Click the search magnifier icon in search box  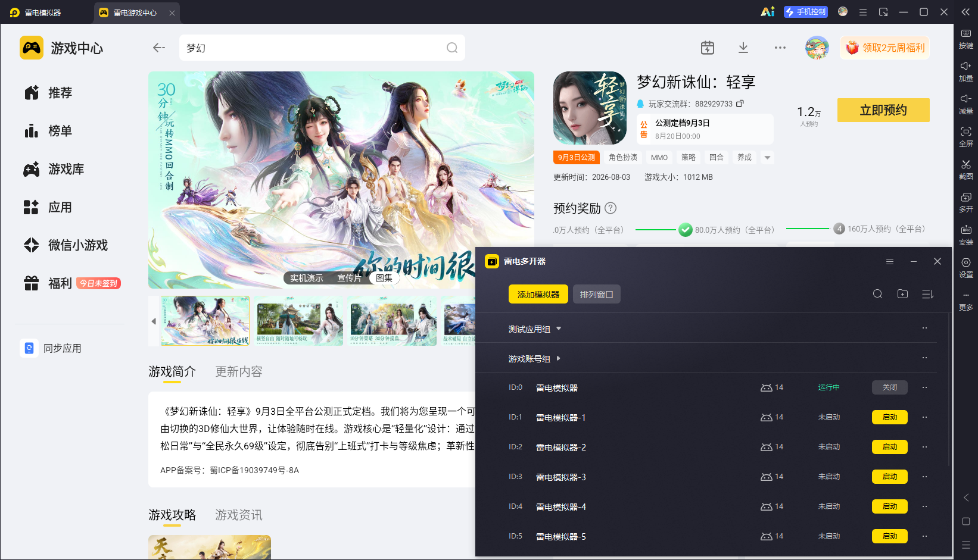pos(452,48)
